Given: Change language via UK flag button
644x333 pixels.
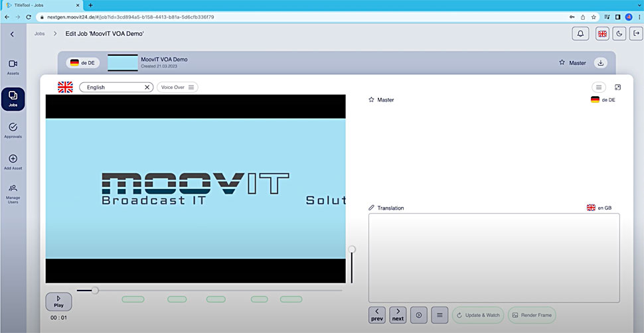Looking at the screenshot, I should 602,34.
